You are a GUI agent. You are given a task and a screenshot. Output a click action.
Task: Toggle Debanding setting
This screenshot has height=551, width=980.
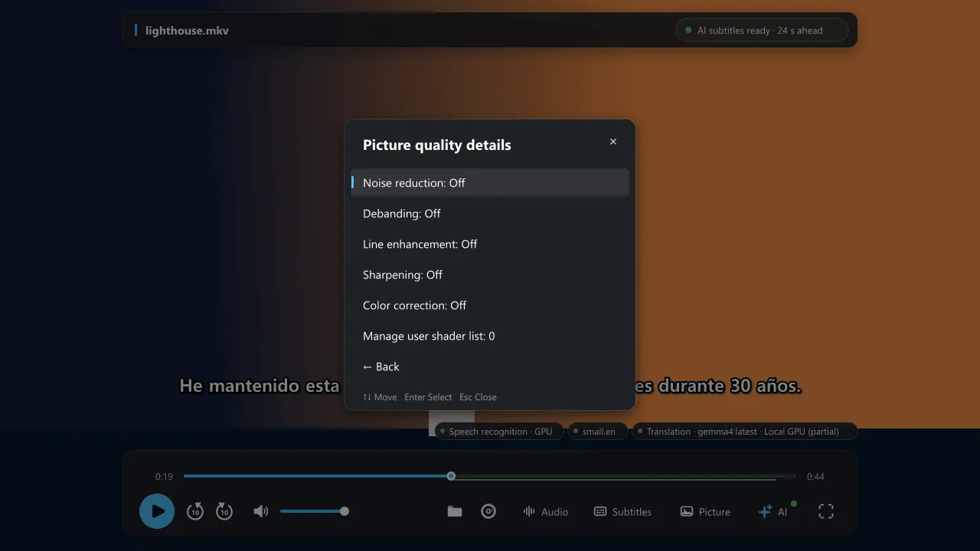point(490,214)
